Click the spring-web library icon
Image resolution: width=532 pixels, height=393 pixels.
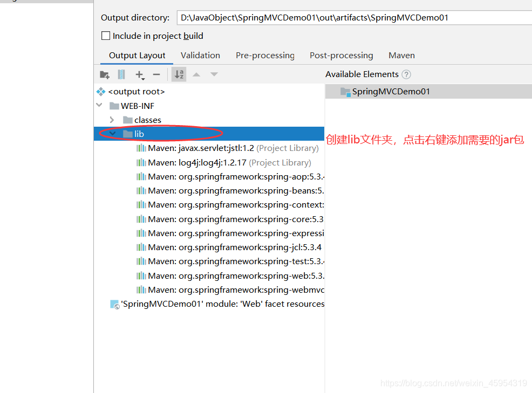coord(141,276)
